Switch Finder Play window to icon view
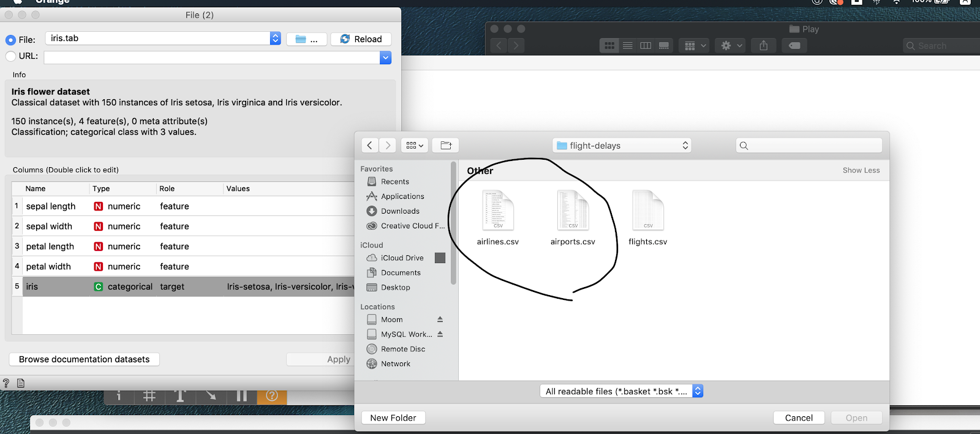Viewport: 980px width, 434px height. (x=609, y=45)
